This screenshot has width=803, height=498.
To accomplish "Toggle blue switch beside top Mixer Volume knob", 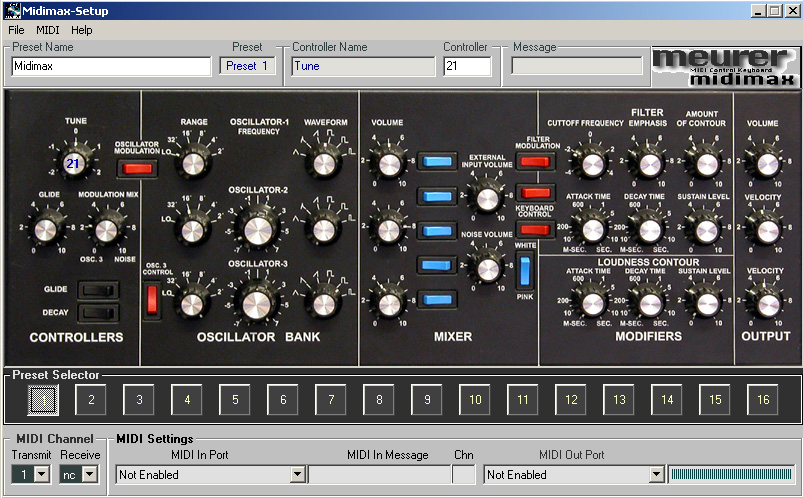I will pos(437,161).
